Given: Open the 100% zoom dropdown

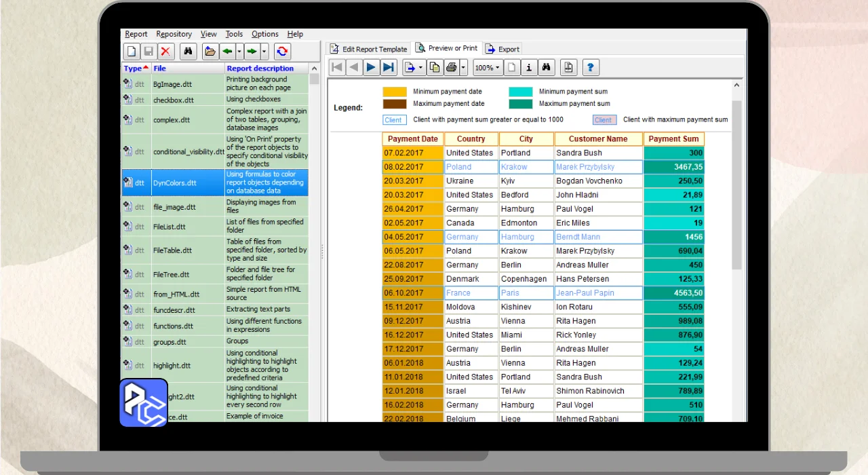Looking at the screenshot, I should pos(488,67).
